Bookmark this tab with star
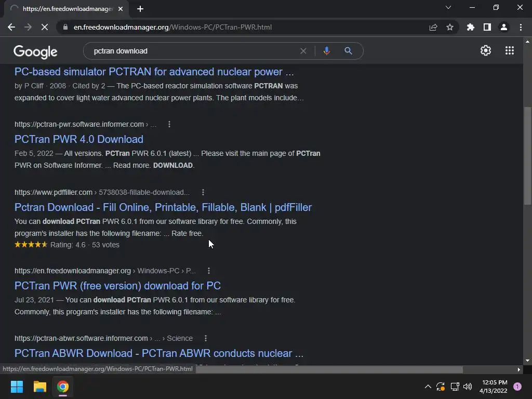Viewport: 532px width, 399px height. coord(450,27)
